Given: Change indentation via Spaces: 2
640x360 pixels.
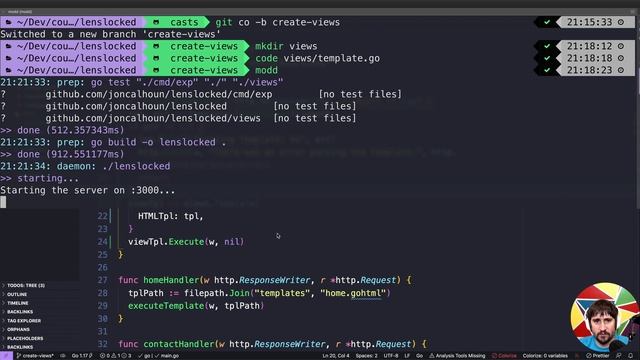Looking at the screenshot, I should click(x=366, y=356).
